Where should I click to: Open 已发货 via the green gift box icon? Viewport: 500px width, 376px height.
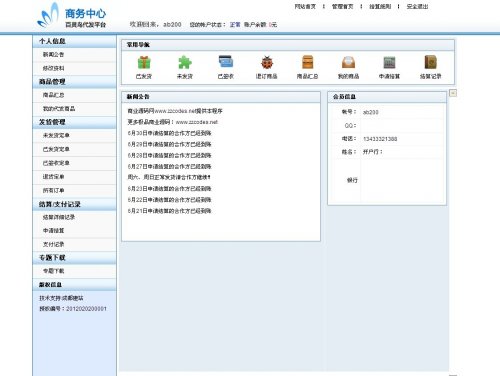tap(144, 63)
